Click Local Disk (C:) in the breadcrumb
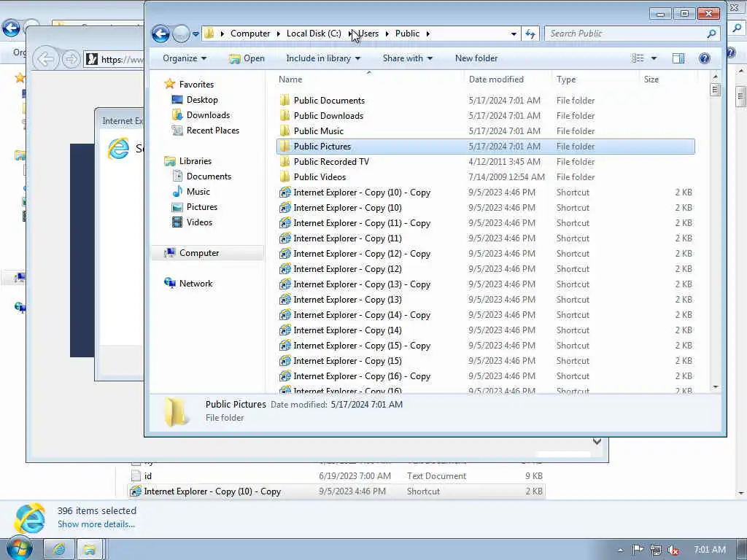Viewport: 747px width, 560px height. (x=314, y=34)
